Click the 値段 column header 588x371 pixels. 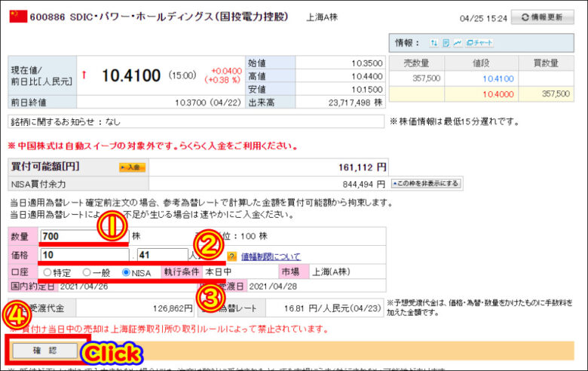[x=481, y=63]
